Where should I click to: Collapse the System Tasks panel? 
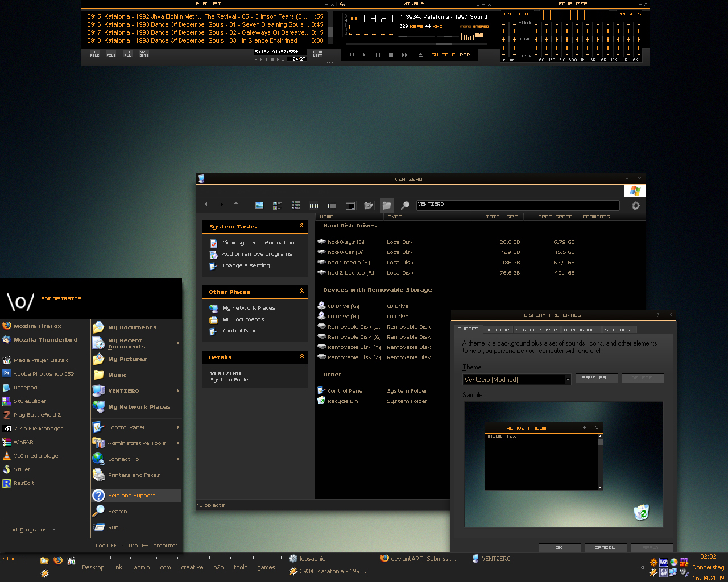(301, 226)
